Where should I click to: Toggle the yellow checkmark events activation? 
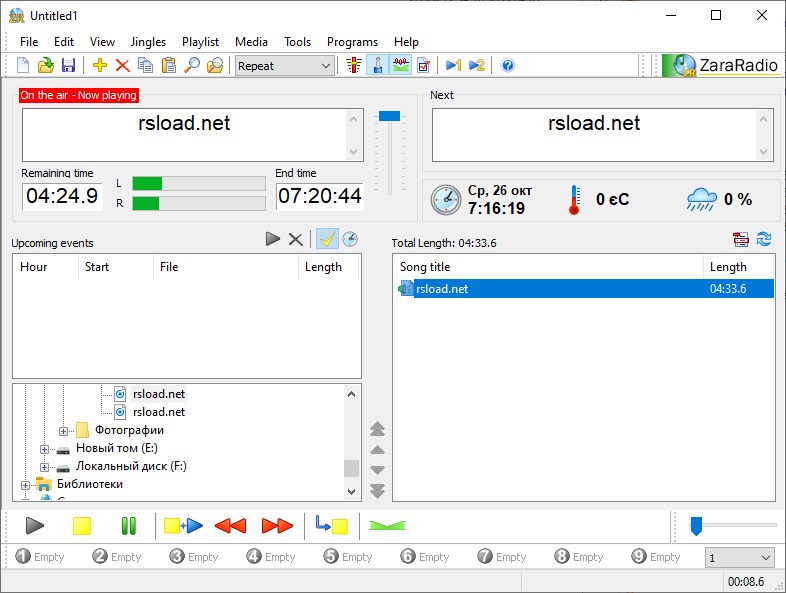(x=327, y=239)
